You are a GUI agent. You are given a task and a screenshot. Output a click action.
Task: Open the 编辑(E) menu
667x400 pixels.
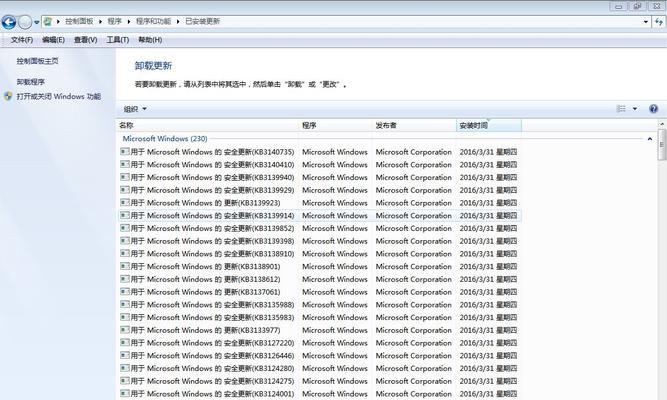[54, 40]
